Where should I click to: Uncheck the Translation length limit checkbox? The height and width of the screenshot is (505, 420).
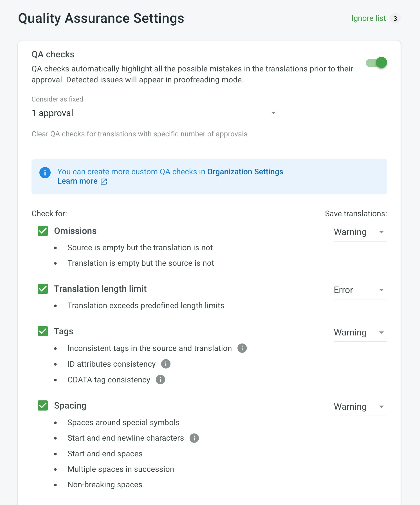click(x=42, y=289)
